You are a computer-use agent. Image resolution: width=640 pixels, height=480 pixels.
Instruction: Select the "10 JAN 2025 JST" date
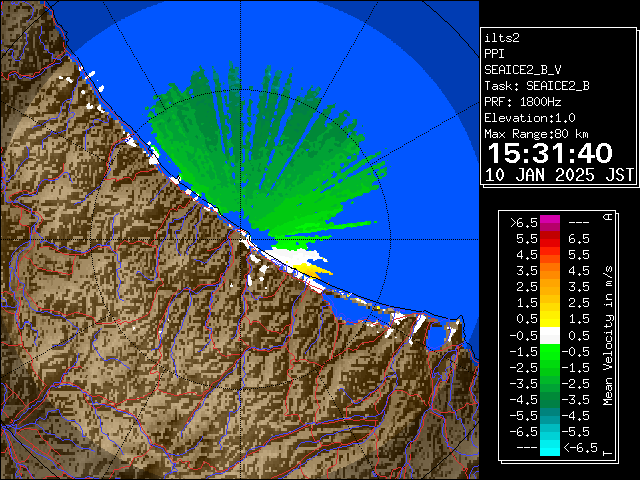tap(559, 175)
